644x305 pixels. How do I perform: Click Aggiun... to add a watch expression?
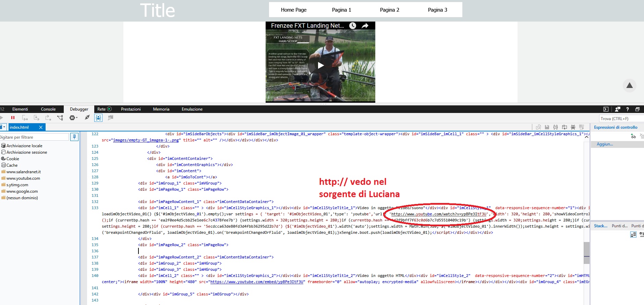pos(605,144)
